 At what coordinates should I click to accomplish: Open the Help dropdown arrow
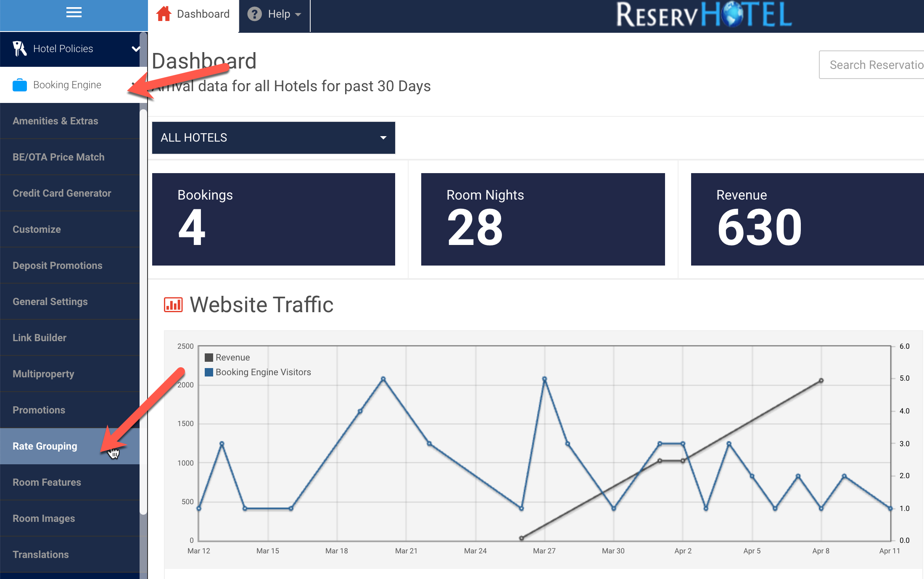pos(298,15)
